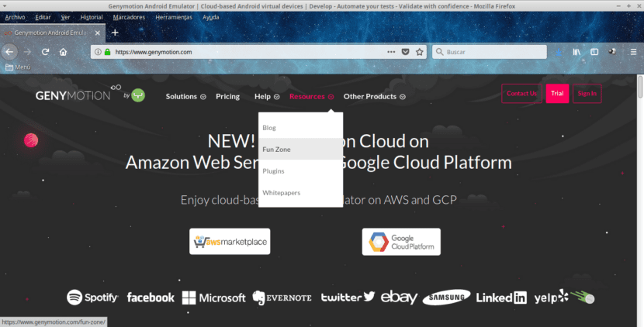Image resolution: width=644 pixels, height=327 pixels.
Task: Expand the Help navigation dropdown
Action: click(266, 97)
